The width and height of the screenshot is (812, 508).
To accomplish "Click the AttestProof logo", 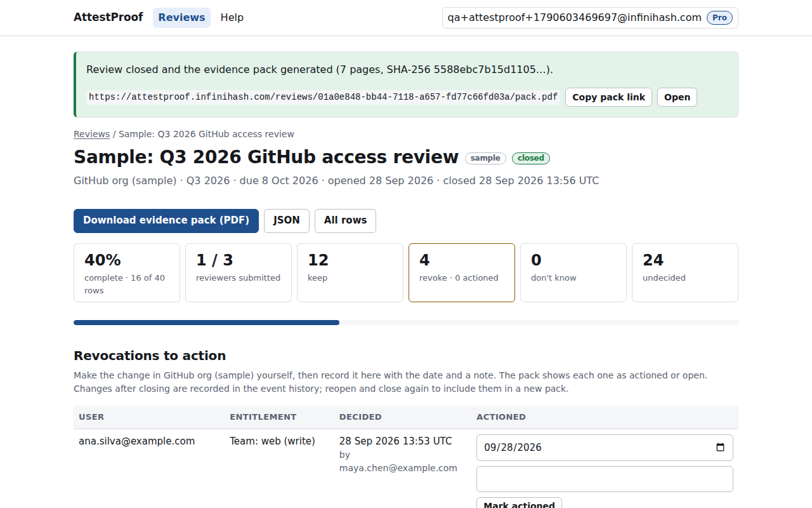I will pyautogui.click(x=108, y=17).
